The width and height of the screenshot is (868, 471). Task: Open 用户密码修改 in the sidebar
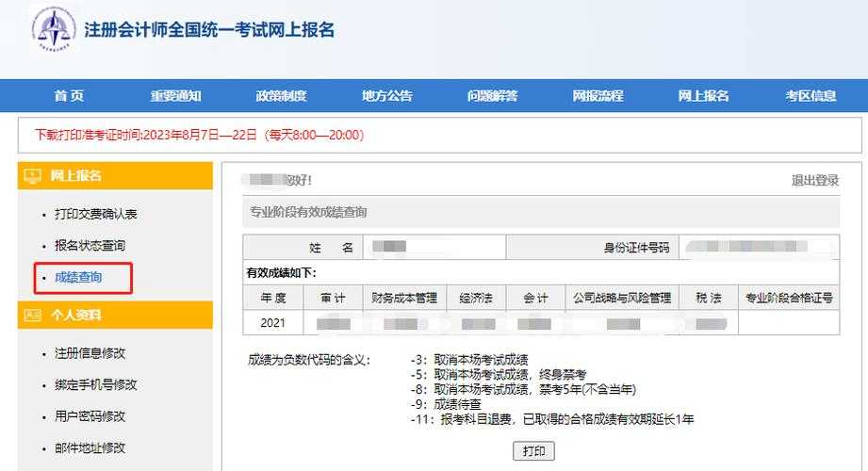[90, 416]
